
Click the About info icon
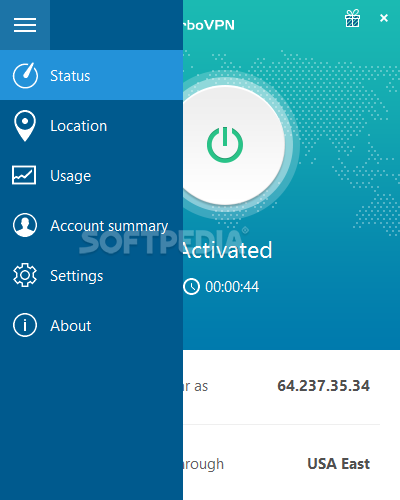point(25,325)
